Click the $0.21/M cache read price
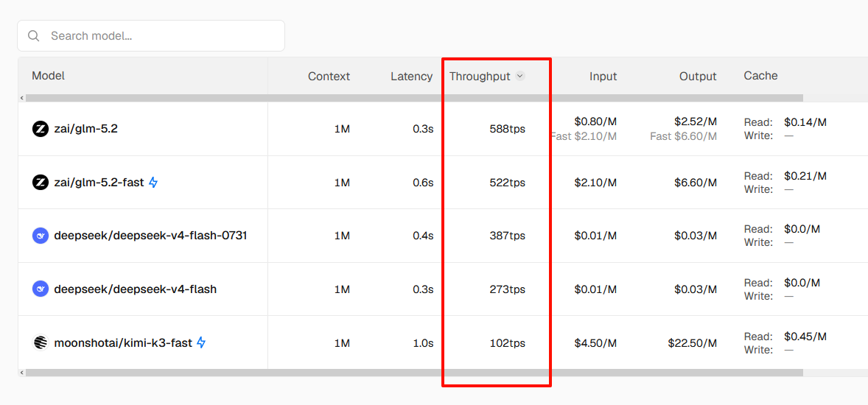Image resolution: width=868 pixels, height=405 pixels. (805, 176)
